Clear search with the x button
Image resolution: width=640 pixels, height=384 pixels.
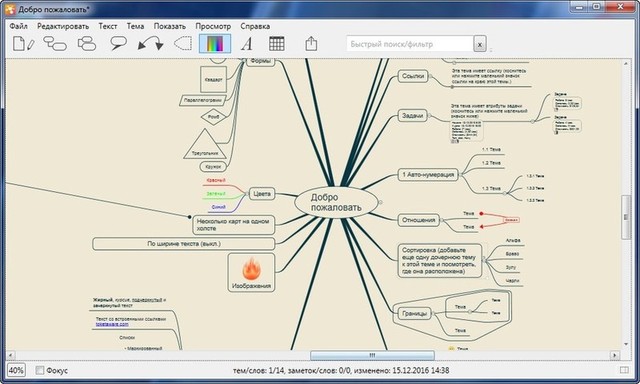(x=480, y=44)
